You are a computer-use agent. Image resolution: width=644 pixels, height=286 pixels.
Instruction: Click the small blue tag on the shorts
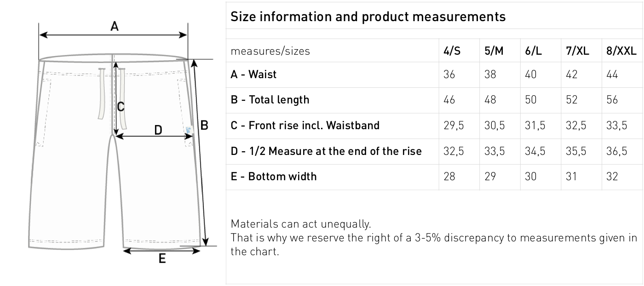189,131
